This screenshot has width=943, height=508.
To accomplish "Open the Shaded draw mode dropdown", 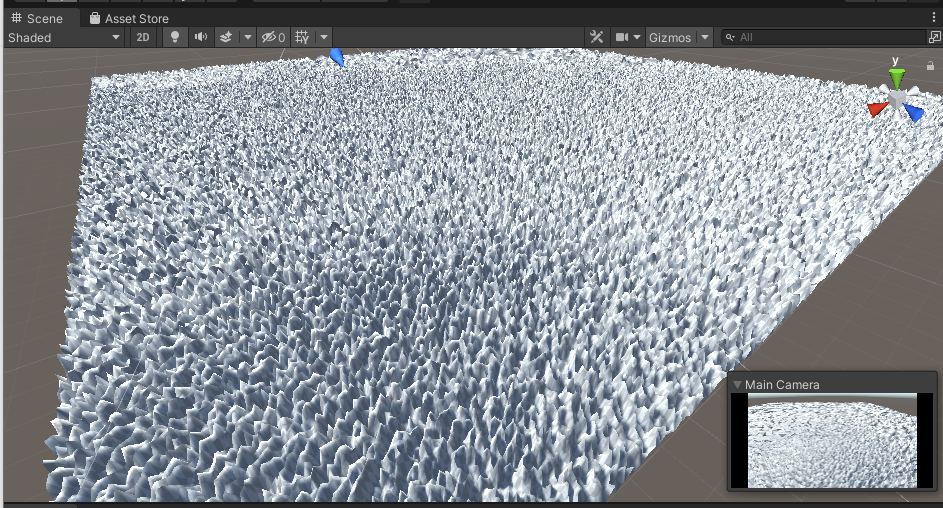I will [x=63, y=37].
